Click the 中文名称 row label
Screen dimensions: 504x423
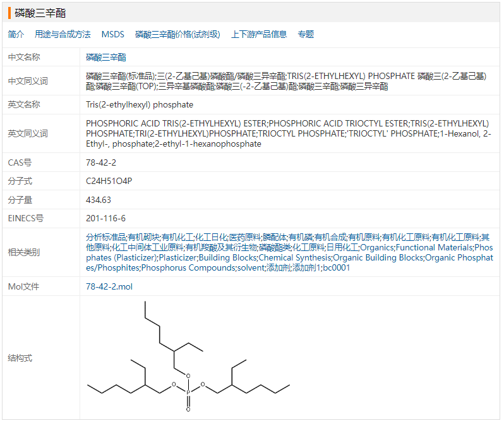(24, 58)
